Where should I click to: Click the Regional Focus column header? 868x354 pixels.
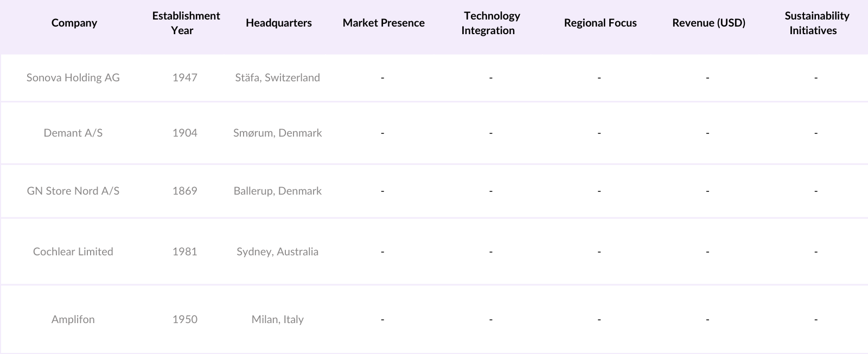pyautogui.click(x=600, y=23)
